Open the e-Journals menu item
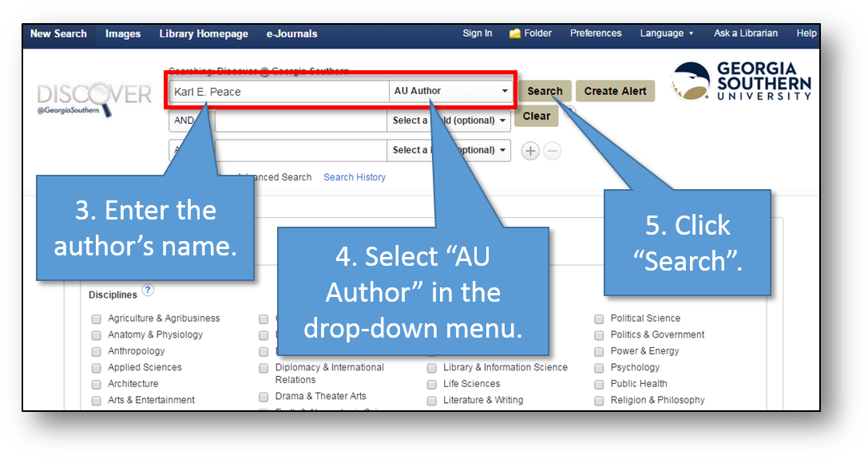 point(291,34)
